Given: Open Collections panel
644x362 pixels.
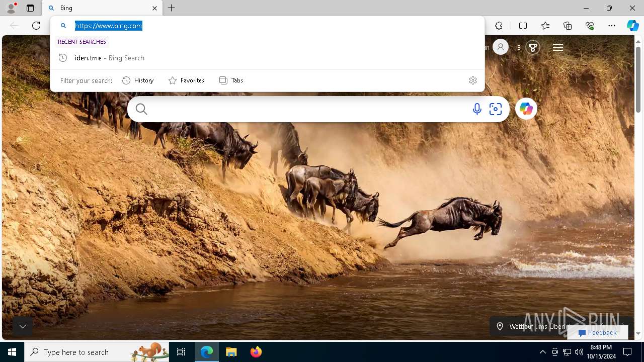Looking at the screenshot, I should [x=568, y=26].
